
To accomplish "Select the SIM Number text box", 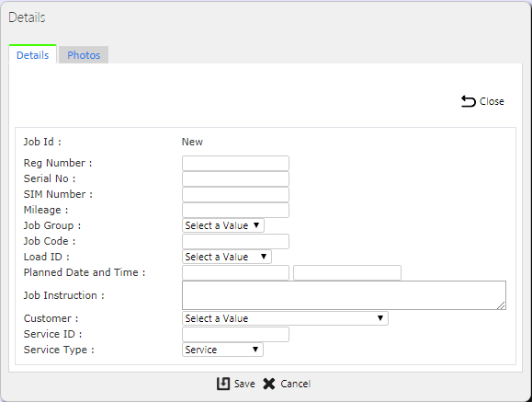I will pos(235,194).
